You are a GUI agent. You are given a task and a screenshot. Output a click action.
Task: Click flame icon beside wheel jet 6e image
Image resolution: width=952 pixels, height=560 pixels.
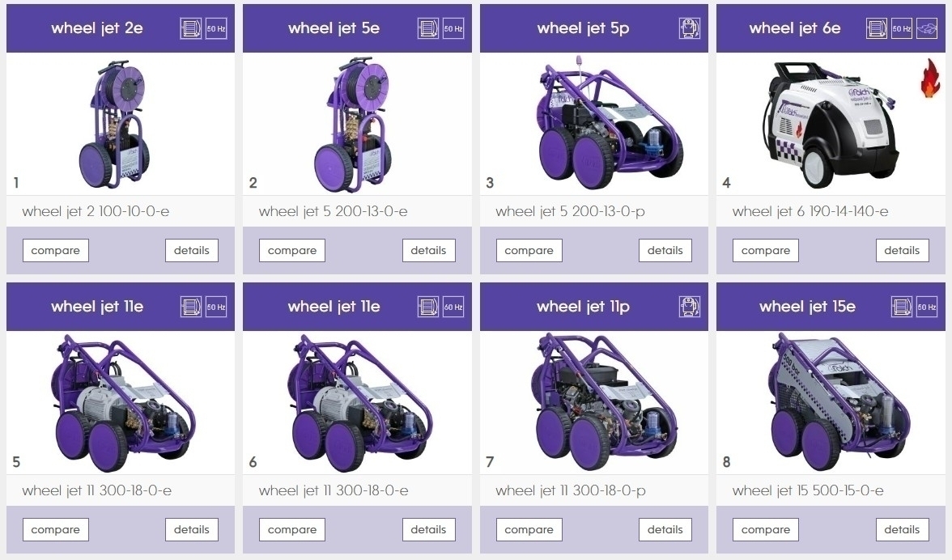(x=929, y=78)
